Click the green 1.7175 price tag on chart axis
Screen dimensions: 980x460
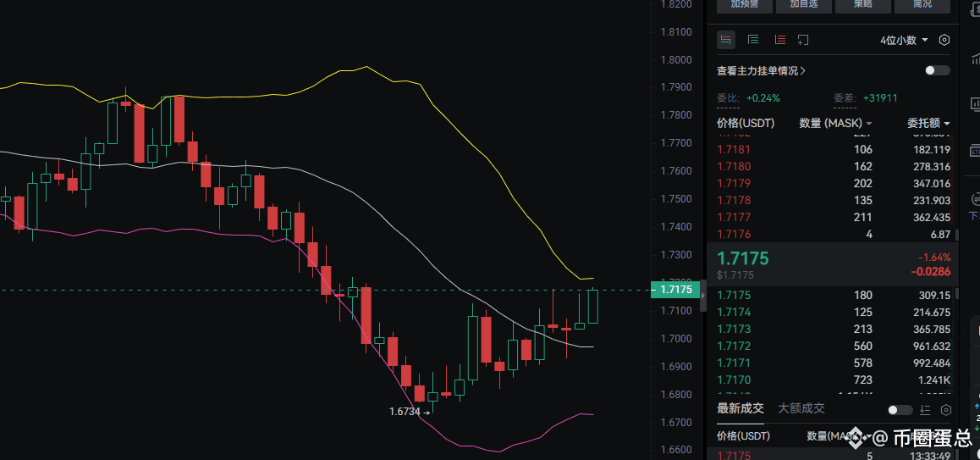[675, 289]
